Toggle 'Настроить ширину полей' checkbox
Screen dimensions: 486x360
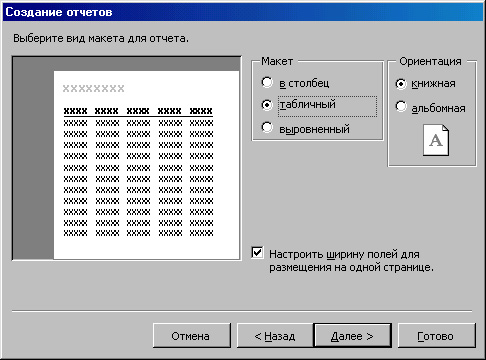[x=257, y=253]
